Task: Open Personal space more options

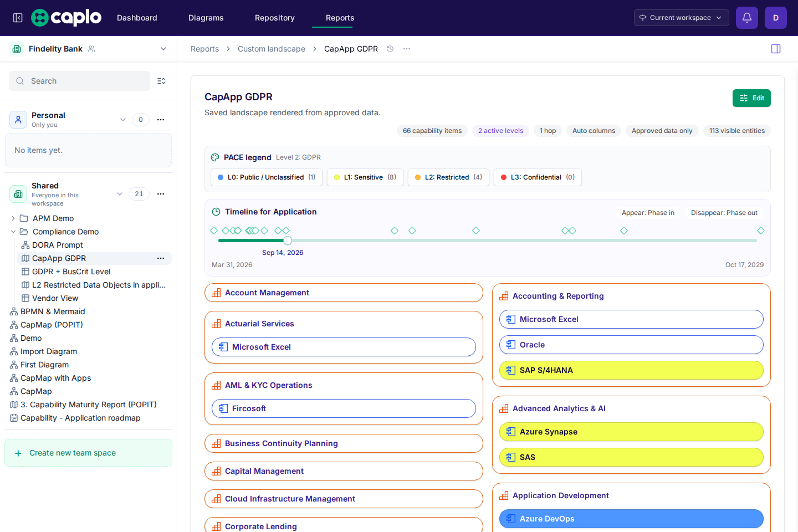Action: (x=161, y=120)
